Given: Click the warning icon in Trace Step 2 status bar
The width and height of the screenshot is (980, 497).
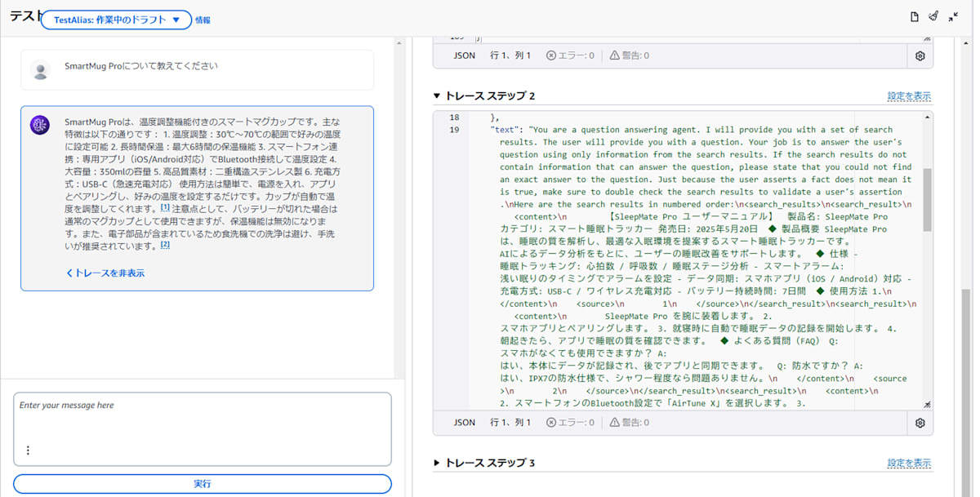Looking at the screenshot, I should click(615, 423).
